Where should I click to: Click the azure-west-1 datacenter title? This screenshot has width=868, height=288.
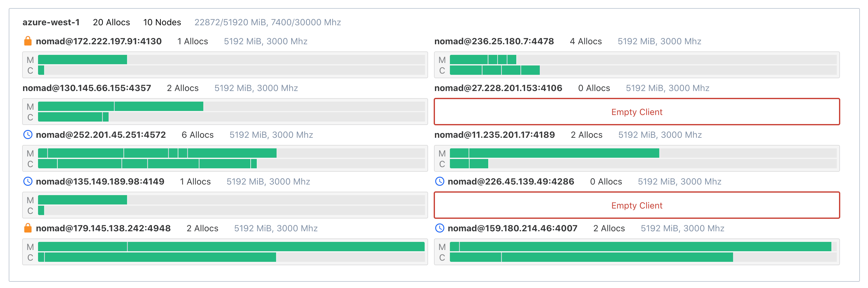point(51,22)
